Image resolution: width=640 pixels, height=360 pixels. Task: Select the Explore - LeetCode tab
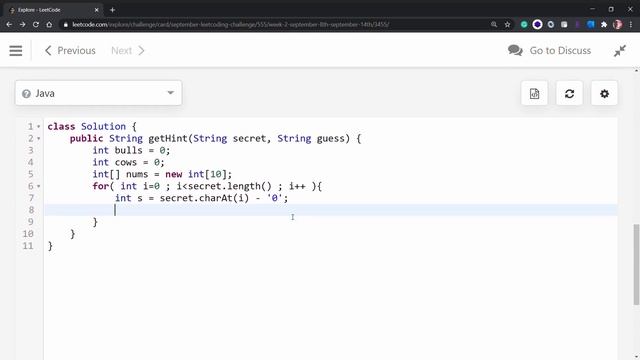coord(53,10)
